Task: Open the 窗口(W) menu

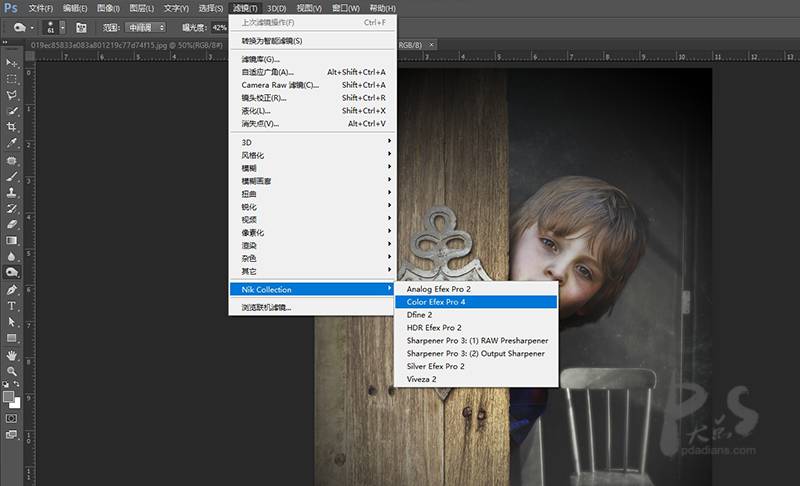Action: tap(345, 8)
